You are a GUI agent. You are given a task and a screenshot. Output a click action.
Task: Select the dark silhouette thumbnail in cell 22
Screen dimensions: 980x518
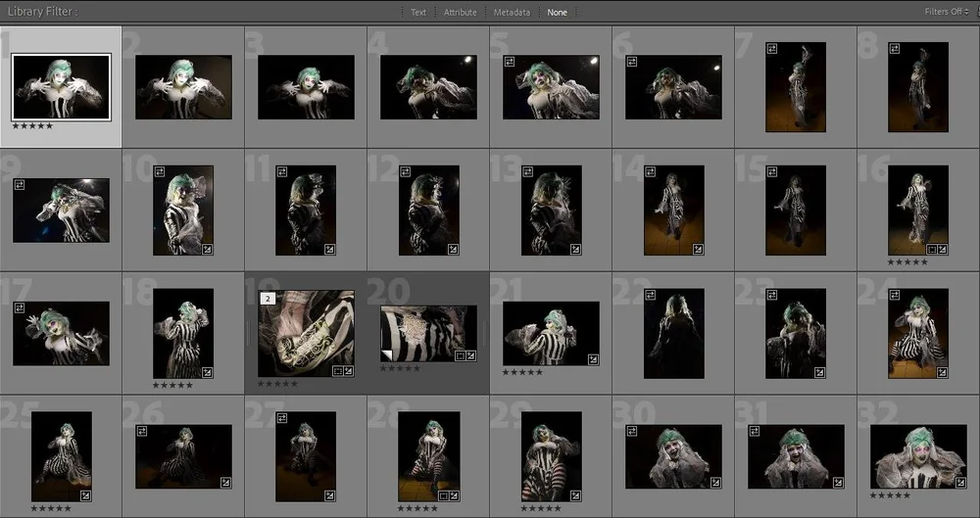[x=674, y=333]
